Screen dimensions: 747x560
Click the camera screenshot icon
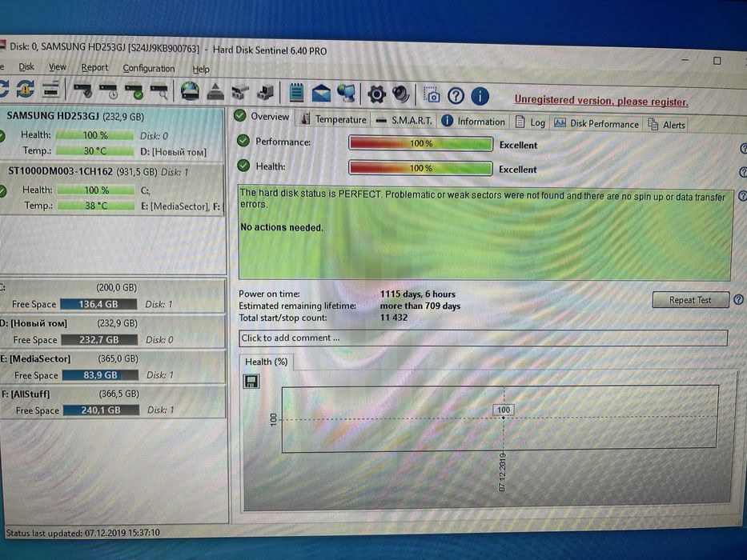point(432,95)
